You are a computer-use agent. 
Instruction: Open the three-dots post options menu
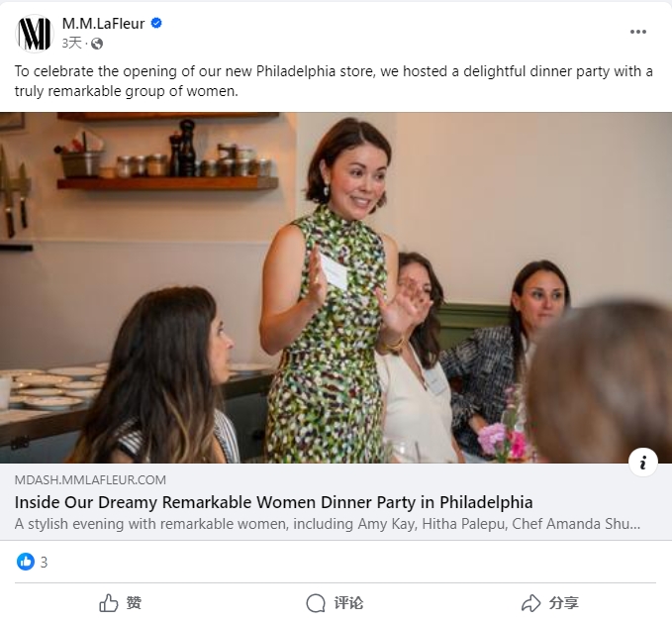click(637, 32)
